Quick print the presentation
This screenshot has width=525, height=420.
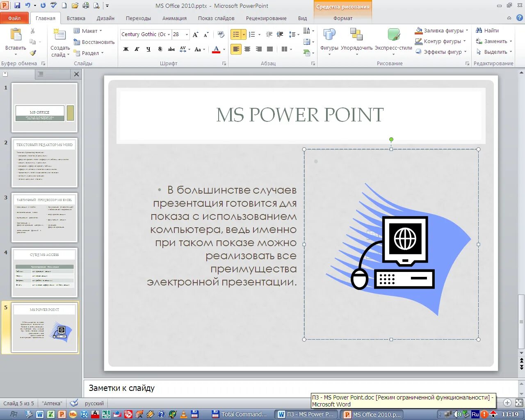click(x=86, y=6)
